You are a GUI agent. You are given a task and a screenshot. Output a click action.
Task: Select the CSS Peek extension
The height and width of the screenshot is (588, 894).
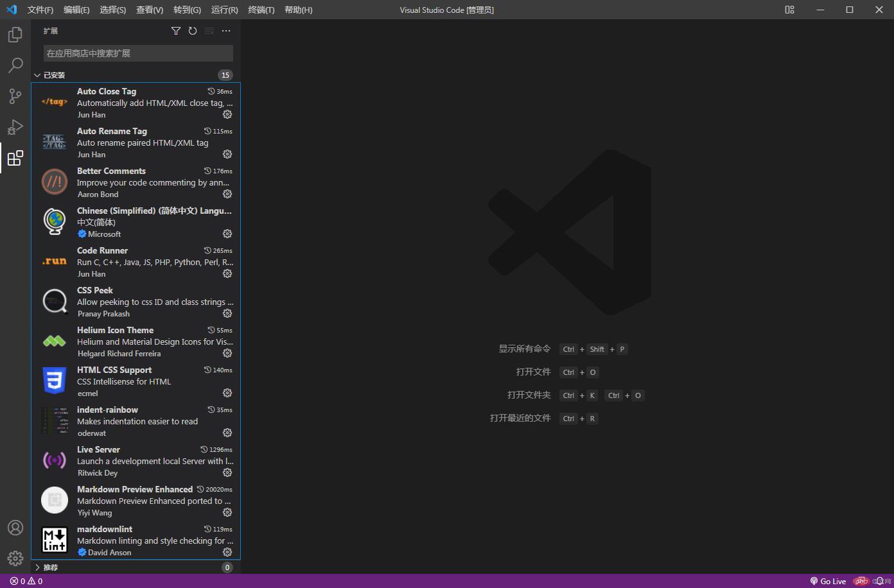(136, 302)
